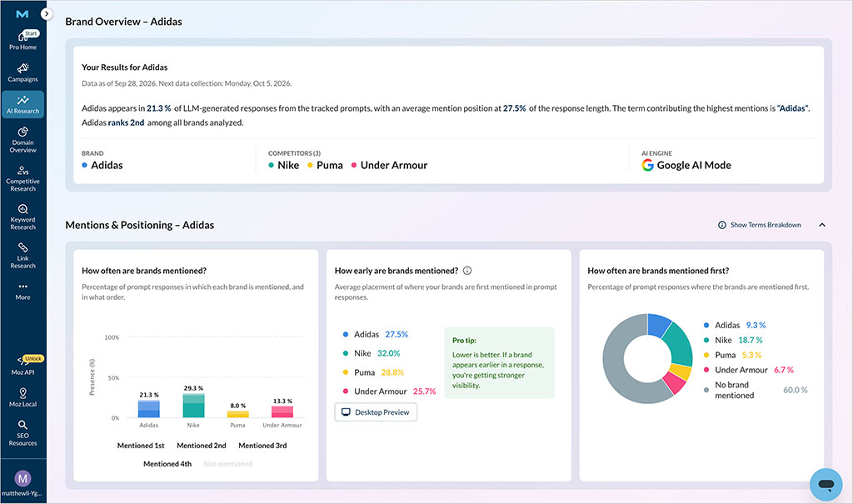Toggle the 'Not mentioned' legend item
853x504 pixels.
pyautogui.click(x=228, y=464)
